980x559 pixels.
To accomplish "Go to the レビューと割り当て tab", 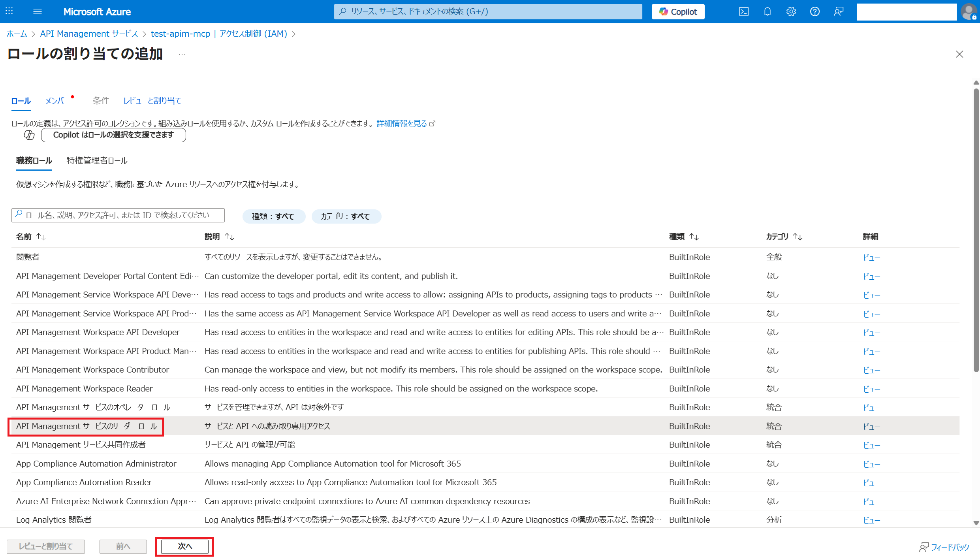I will pyautogui.click(x=152, y=101).
